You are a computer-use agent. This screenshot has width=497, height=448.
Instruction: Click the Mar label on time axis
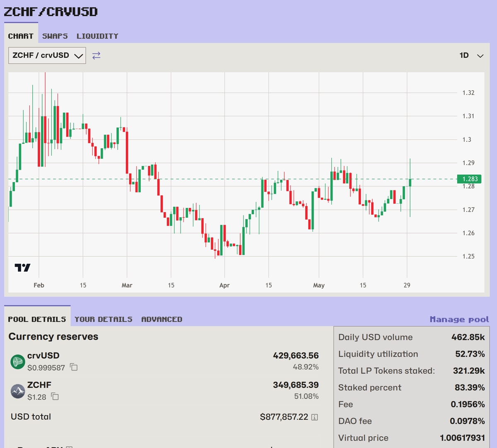point(127,285)
